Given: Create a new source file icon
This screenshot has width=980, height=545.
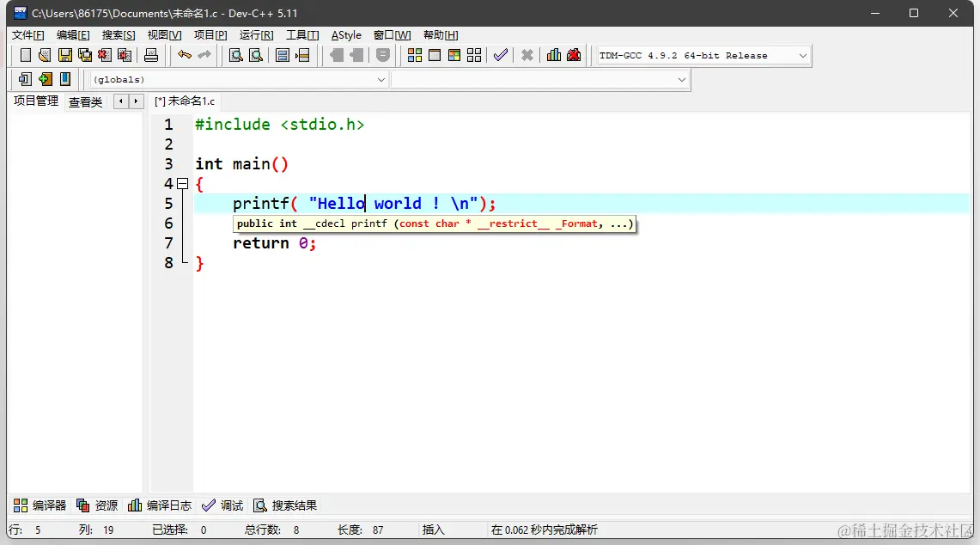Looking at the screenshot, I should pos(25,55).
